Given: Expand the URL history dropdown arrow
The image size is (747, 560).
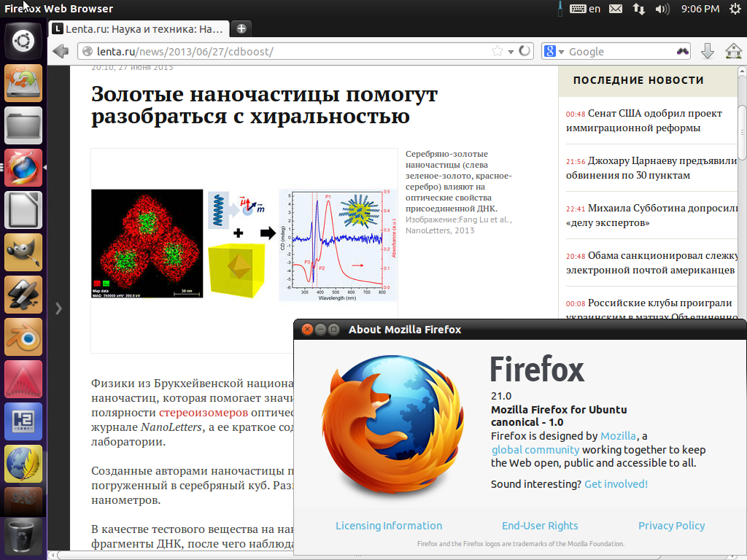Looking at the screenshot, I should click(x=511, y=52).
